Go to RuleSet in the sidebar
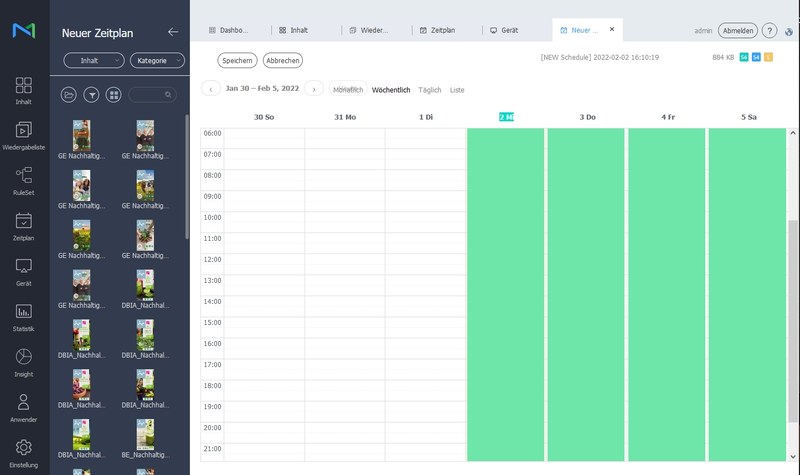The image size is (800, 475). [24, 180]
